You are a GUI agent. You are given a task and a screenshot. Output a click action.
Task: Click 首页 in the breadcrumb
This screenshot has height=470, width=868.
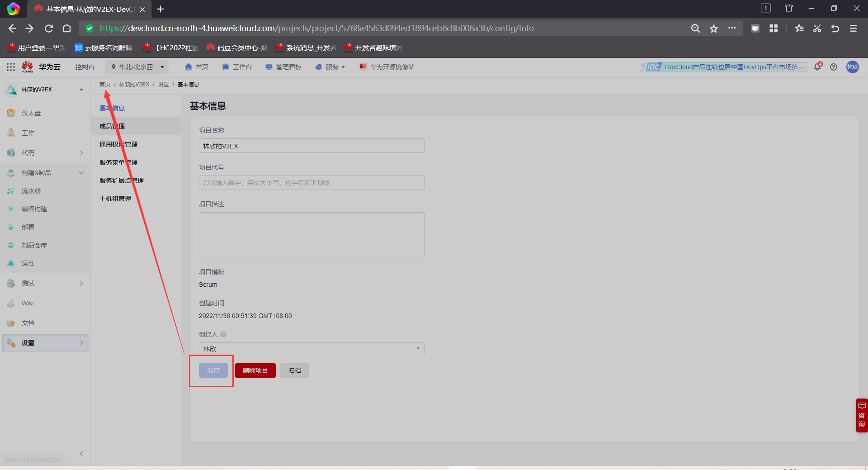click(x=105, y=85)
